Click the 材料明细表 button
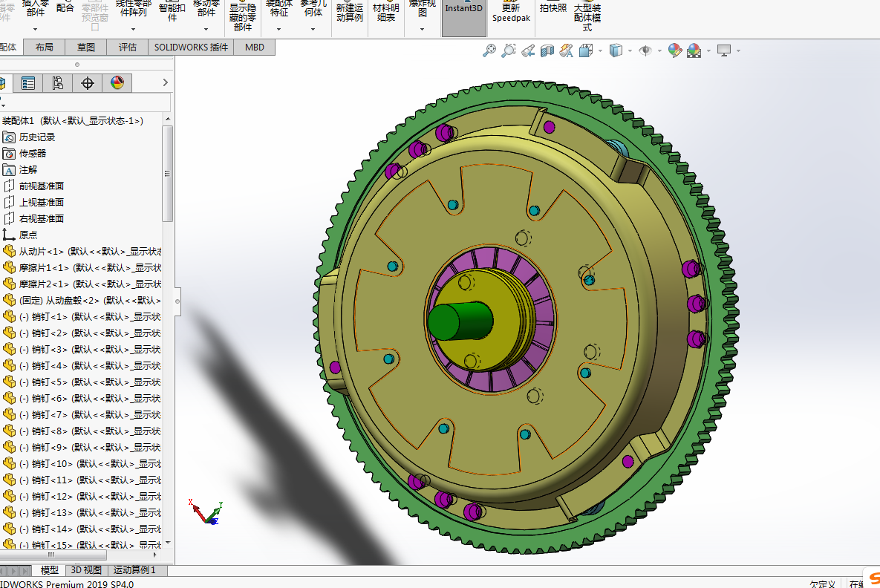 (x=385, y=12)
